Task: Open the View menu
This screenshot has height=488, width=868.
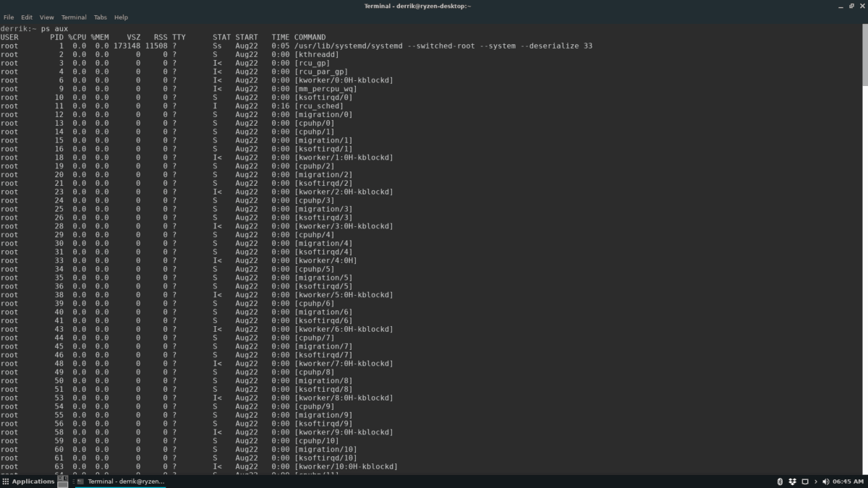Action: [x=47, y=17]
